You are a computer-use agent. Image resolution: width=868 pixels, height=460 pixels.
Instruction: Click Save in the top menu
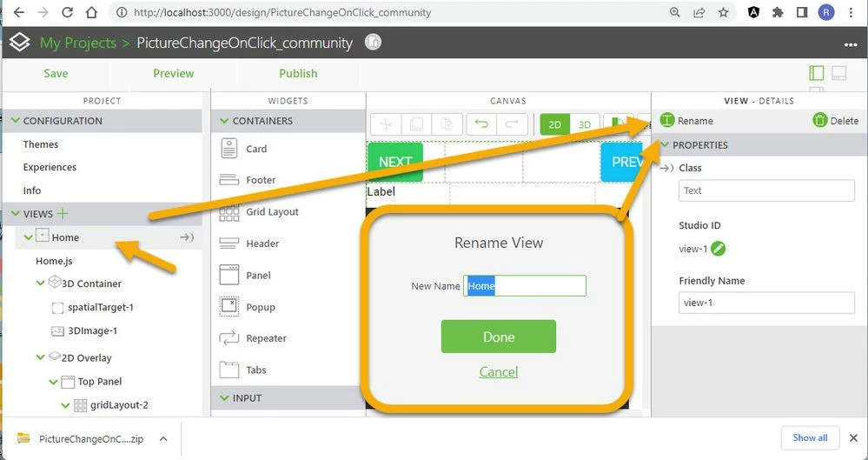(x=56, y=73)
